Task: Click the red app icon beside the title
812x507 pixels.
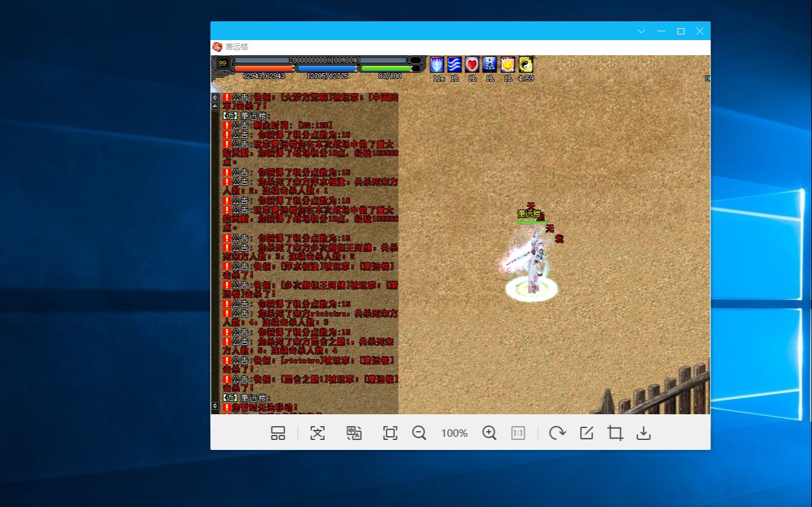Action: pyautogui.click(x=218, y=47)
